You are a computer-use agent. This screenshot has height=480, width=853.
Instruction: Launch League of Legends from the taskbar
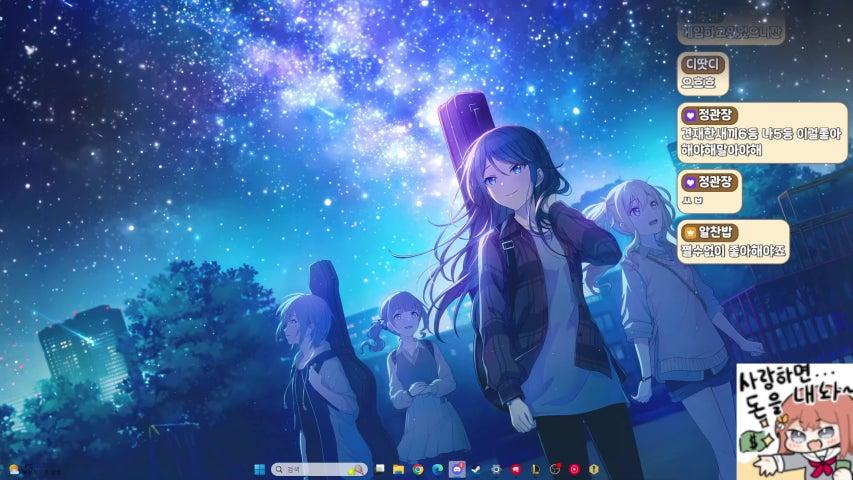[x=535, y=469]
